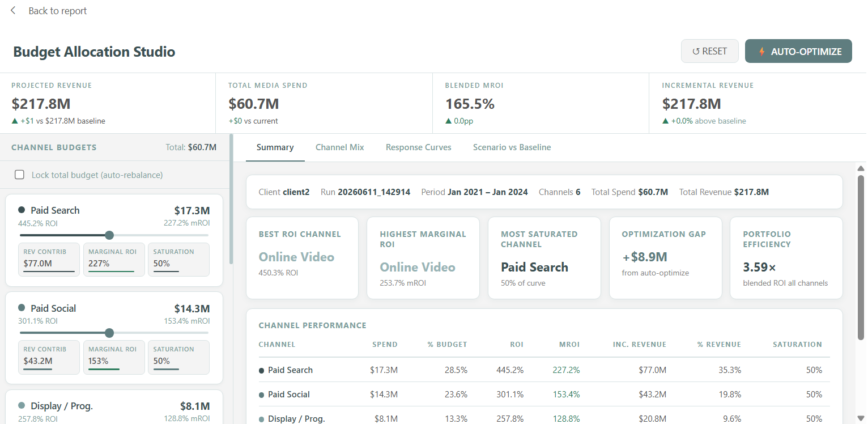
Task: Click Paid Search row name in performance table
Action: click(290, 370)
